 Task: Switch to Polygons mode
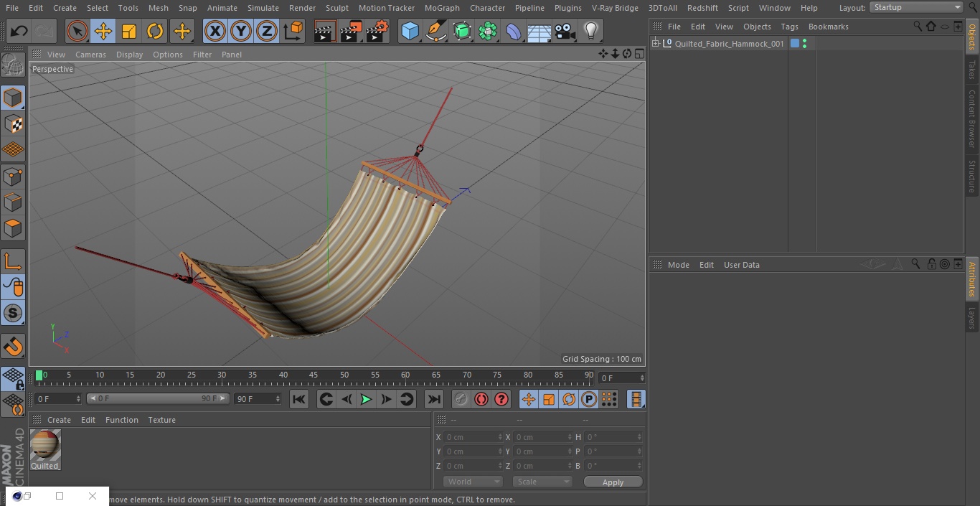(x=14, y=228)
